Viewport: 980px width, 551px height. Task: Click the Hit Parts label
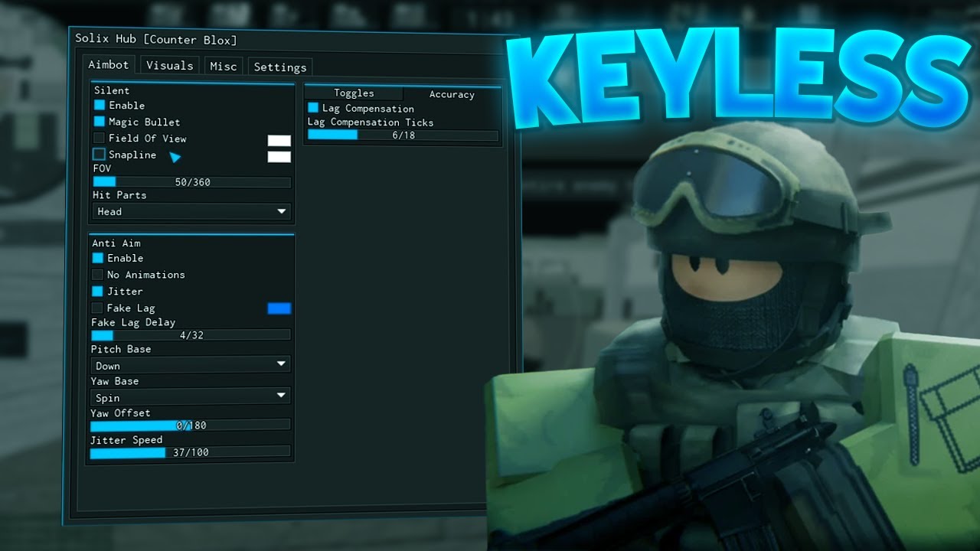pos(119,194)
